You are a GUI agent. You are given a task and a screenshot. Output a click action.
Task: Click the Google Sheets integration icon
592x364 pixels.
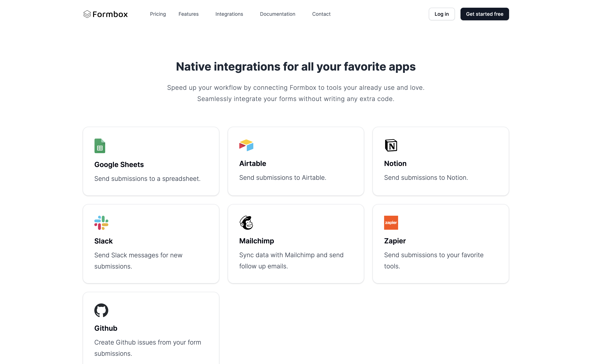click(x=100, y=146)
